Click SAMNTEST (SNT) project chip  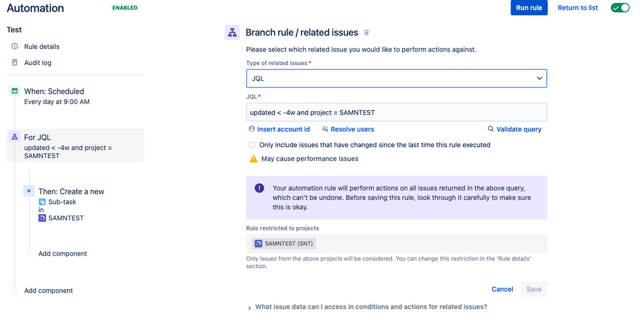pos(284,243)
